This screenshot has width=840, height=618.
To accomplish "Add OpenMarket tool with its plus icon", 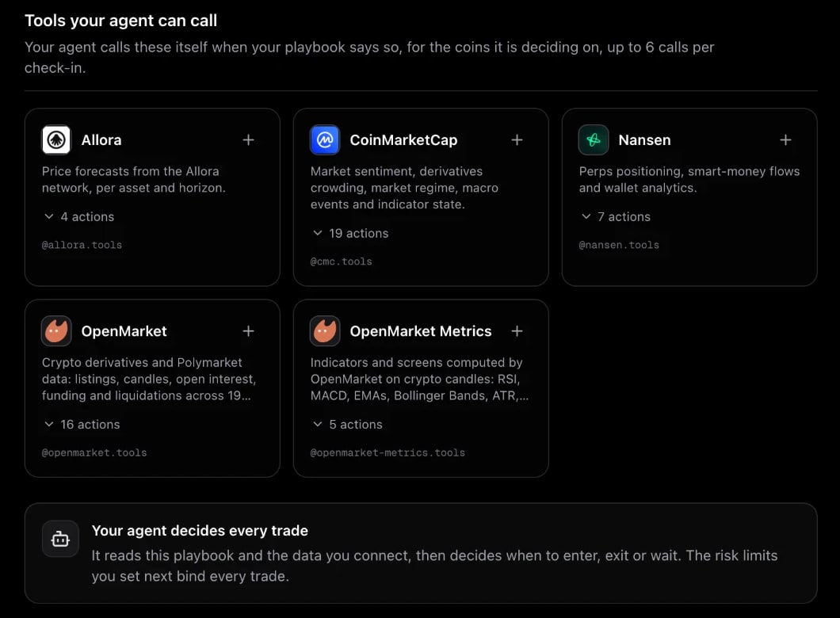I will pyautogui.click(x=248, y=331).
